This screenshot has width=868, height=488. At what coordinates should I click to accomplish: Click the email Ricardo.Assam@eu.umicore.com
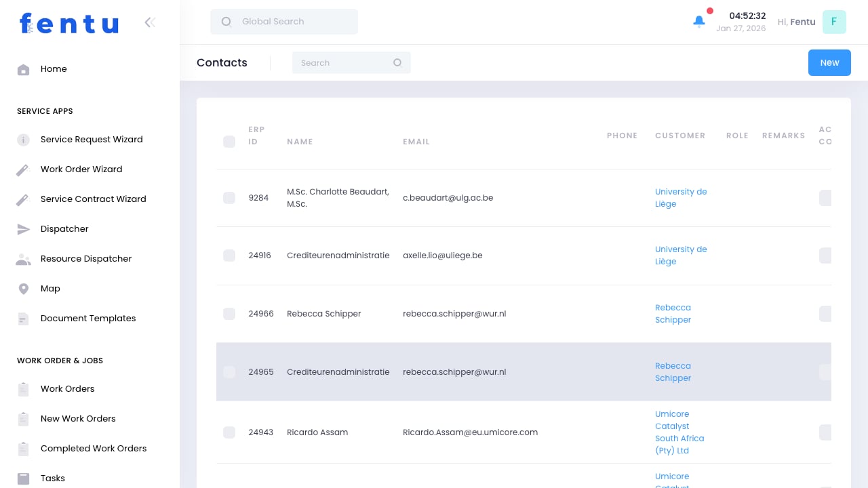[x=470, y=432]
